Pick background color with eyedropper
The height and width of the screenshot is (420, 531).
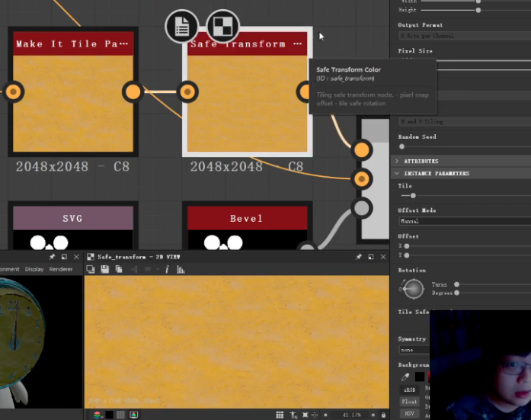pyautogui.click(x=405, y=377)
